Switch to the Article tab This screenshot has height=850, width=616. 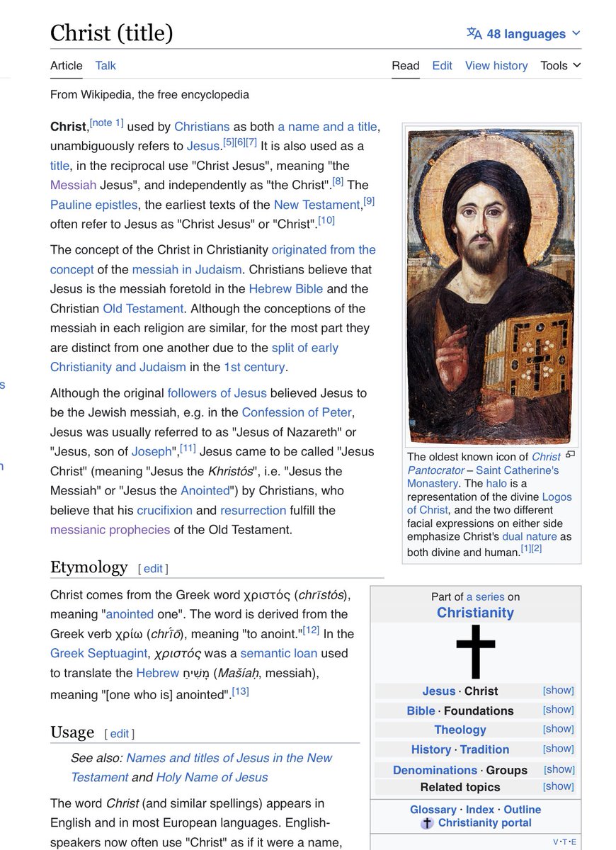pyautogui.click(x=66, y=65)
